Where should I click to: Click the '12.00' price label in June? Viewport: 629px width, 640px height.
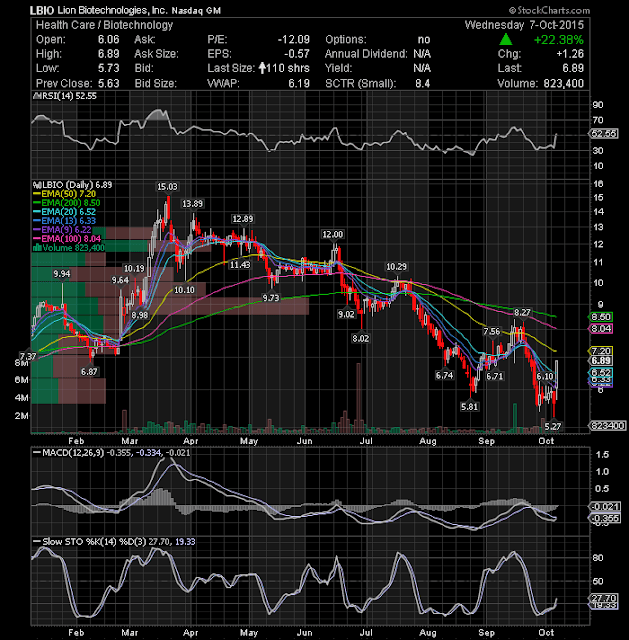(333, 234)
